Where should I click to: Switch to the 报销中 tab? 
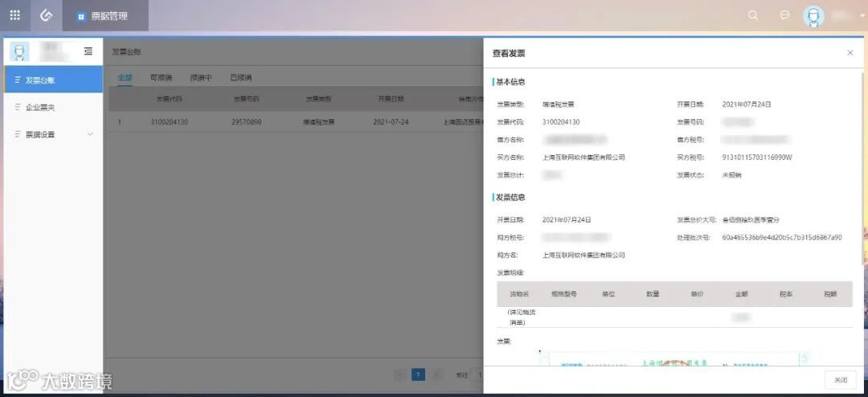click(x=201, y=77)
